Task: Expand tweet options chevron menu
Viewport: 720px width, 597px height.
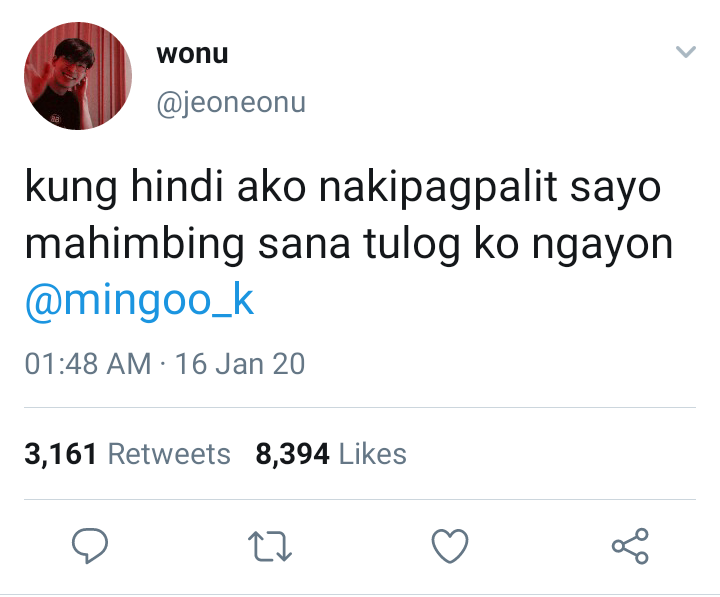Action: 686,51
